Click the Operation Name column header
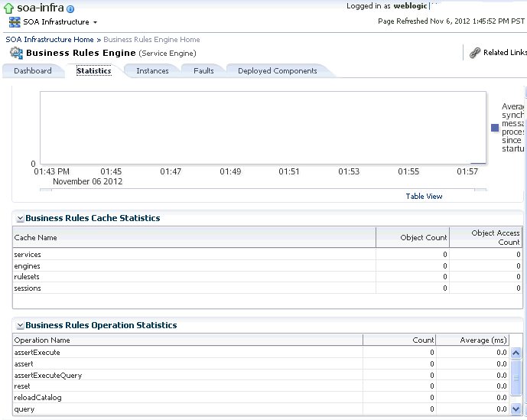The height and width of the screenshot is (420, 527). 188,340
